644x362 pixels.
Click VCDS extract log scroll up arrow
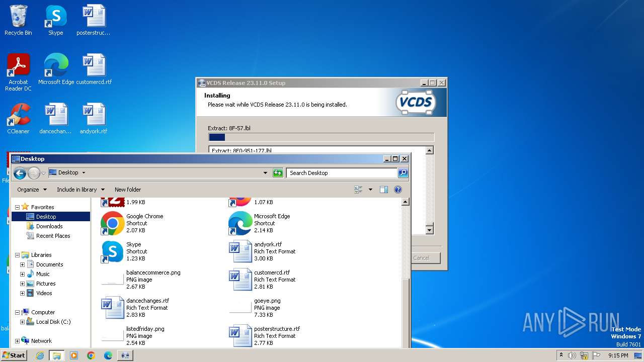point(429,150)
